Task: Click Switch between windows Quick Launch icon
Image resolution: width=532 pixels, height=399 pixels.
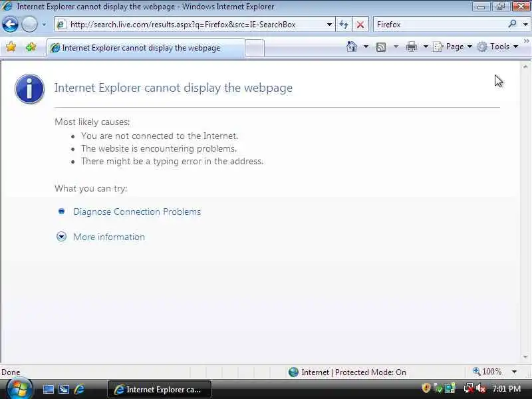Action: (64, 389)
